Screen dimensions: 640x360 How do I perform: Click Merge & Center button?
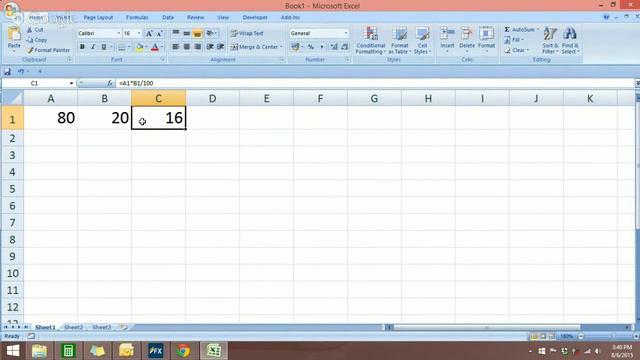point(255,47)
